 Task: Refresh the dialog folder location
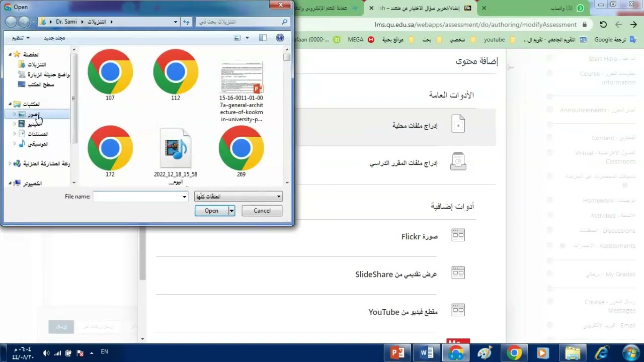click(187, 22)
